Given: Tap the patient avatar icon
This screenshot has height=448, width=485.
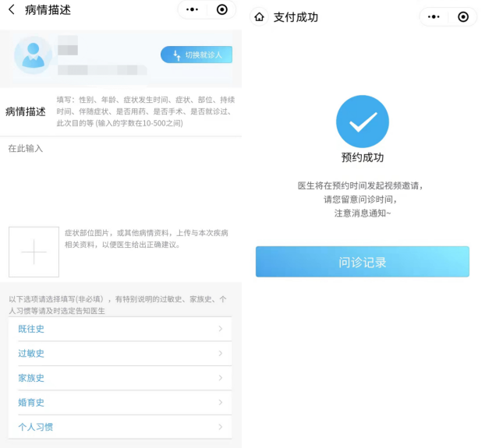Looking at the screenshot, I should [33, 55].
